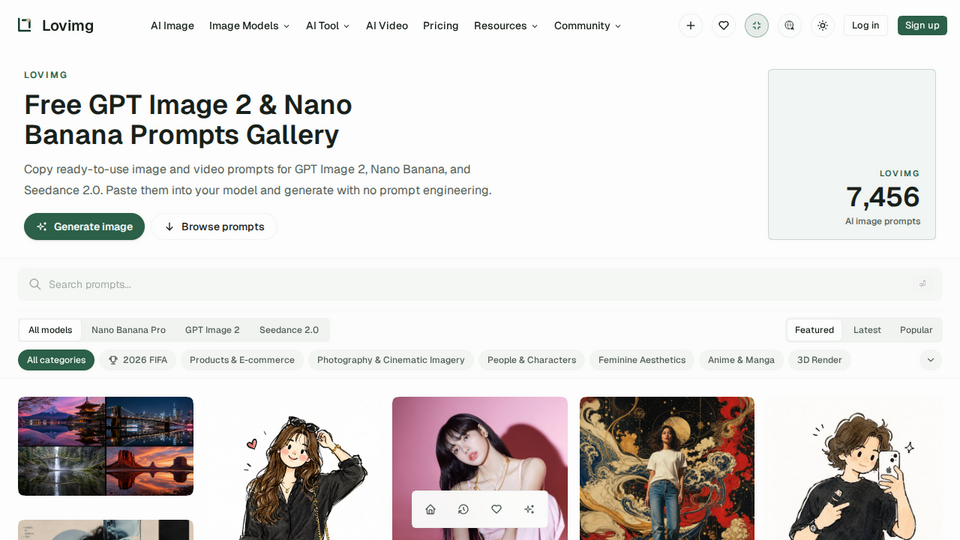Open the four-landscape collage thumbnail
The width and height of the screenshot is (960, 540).
(106, 446)
